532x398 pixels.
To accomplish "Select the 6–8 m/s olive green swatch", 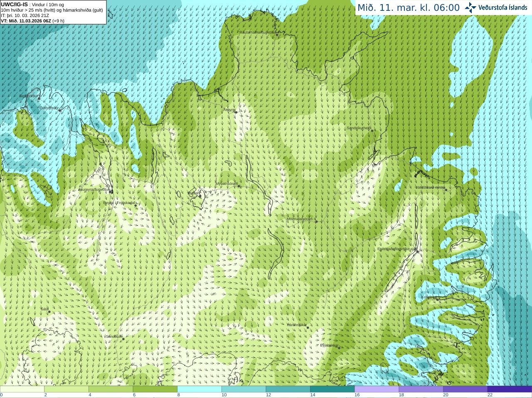I will [155, 389].
